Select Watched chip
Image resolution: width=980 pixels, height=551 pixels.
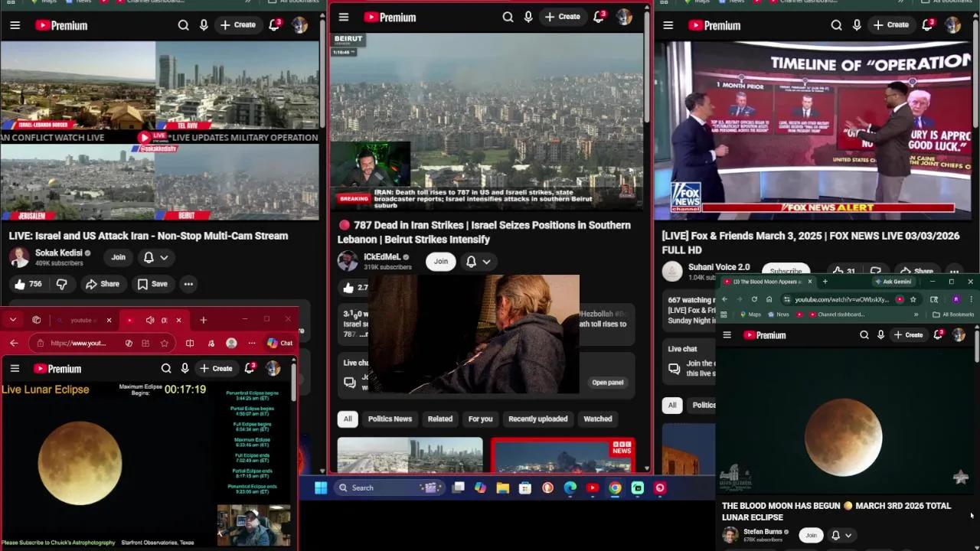click(598, 419)
